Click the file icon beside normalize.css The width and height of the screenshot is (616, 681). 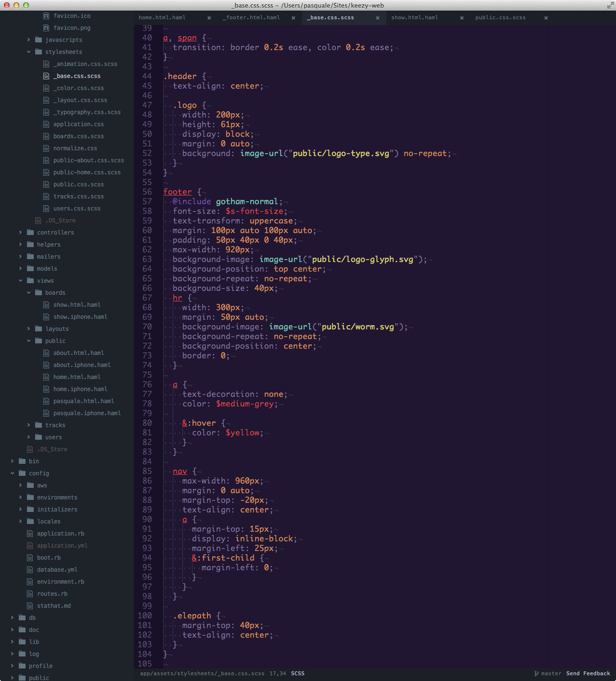[x=46, y=148]
